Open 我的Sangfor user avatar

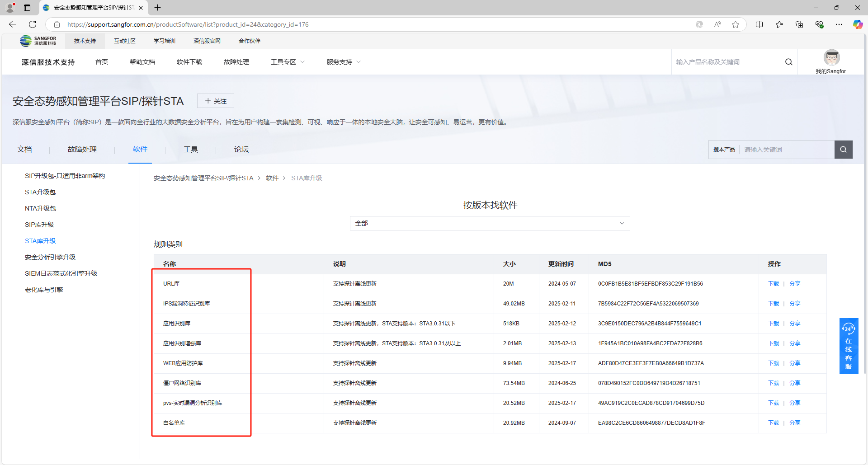point(831,58)
